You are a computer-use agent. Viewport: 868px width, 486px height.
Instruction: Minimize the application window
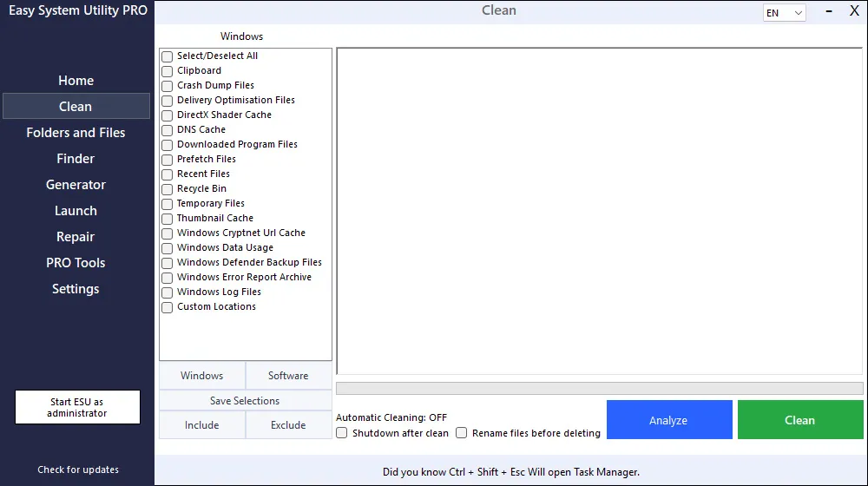(x=829, y=11)
